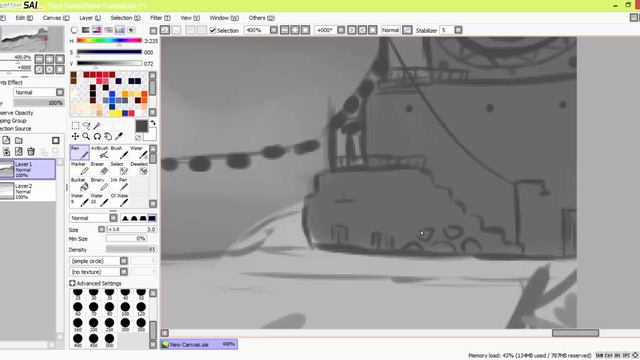640x360 pixels.
Task: Select the Brush tool
Action: coord(119,152)
